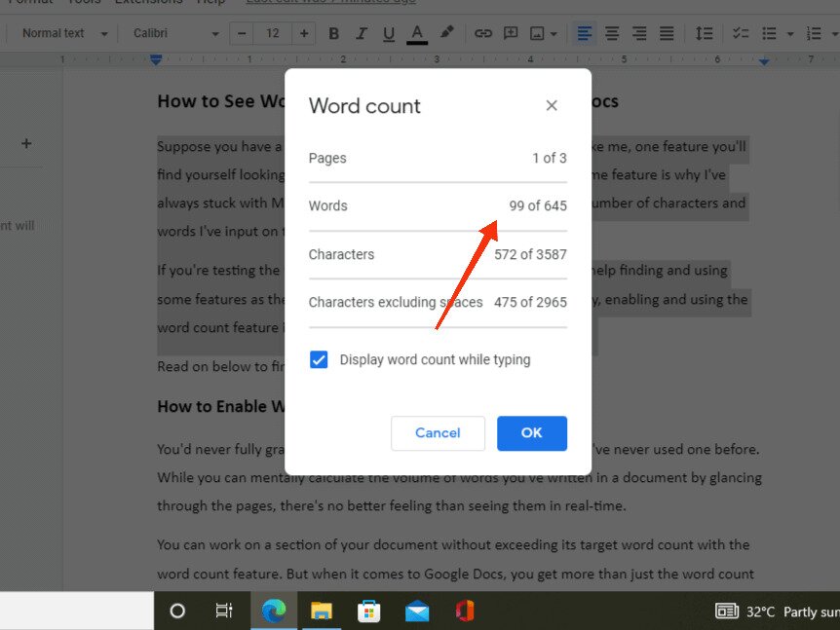
Task: Open Cortana from the taskbar circle icon
Action: 177,611
